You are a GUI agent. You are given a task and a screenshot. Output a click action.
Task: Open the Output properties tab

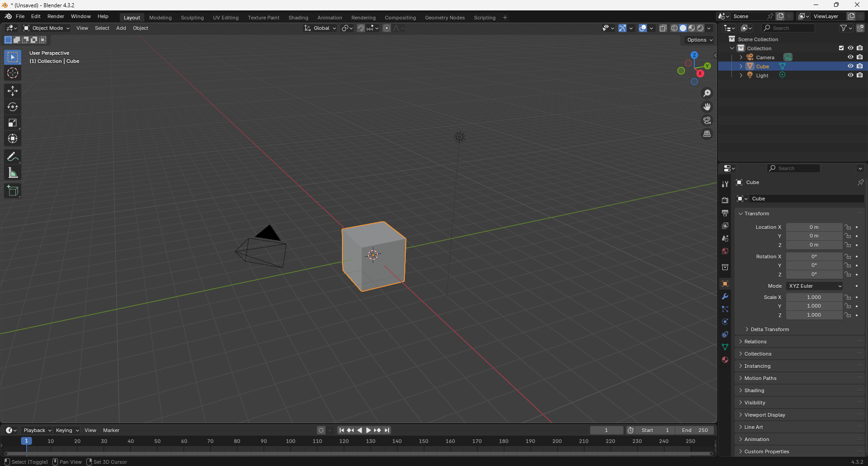[725, 213]
